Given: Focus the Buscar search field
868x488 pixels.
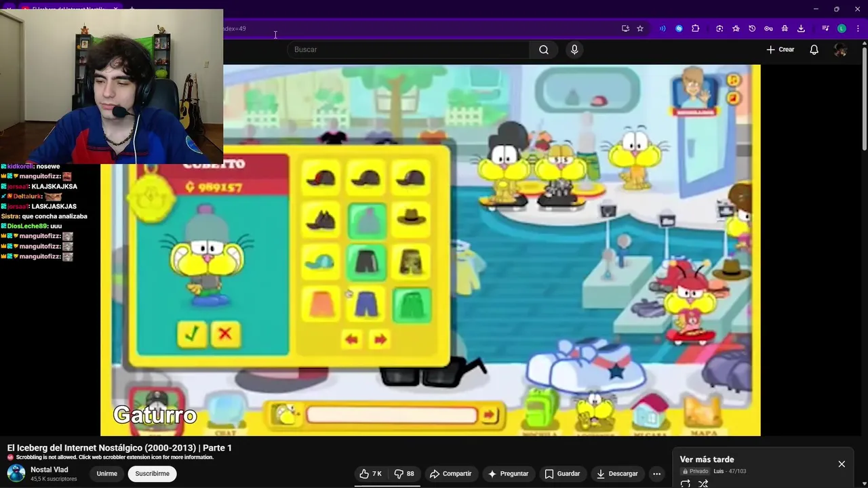Looking at the screenshot, I should coord(409,49).
